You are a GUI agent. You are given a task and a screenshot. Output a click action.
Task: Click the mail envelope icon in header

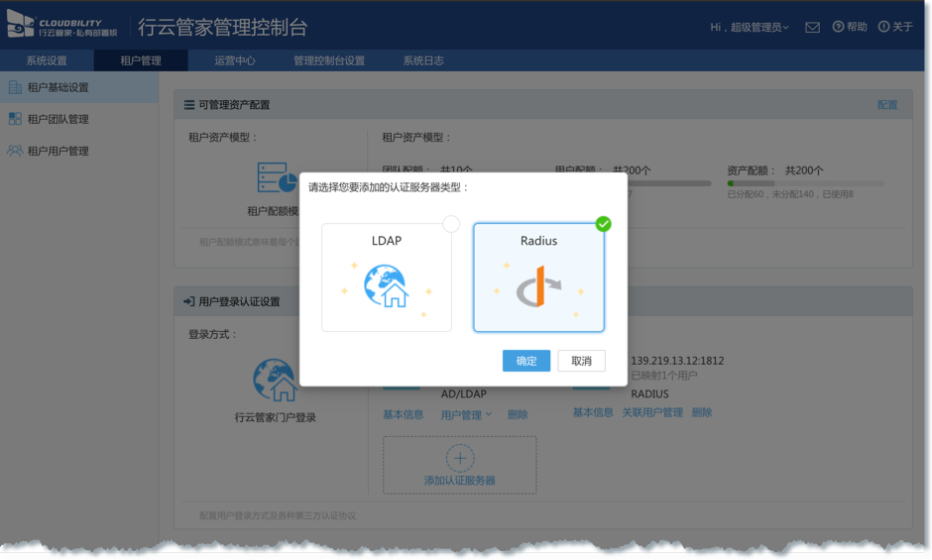(x=812, y=28)
